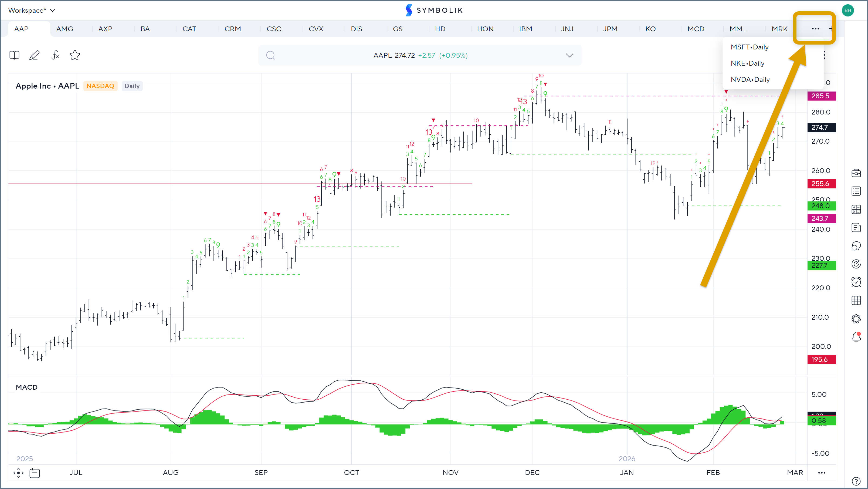868x489 pixels.
Task: Click the bell notifications icon
Action: coord(856,336)
